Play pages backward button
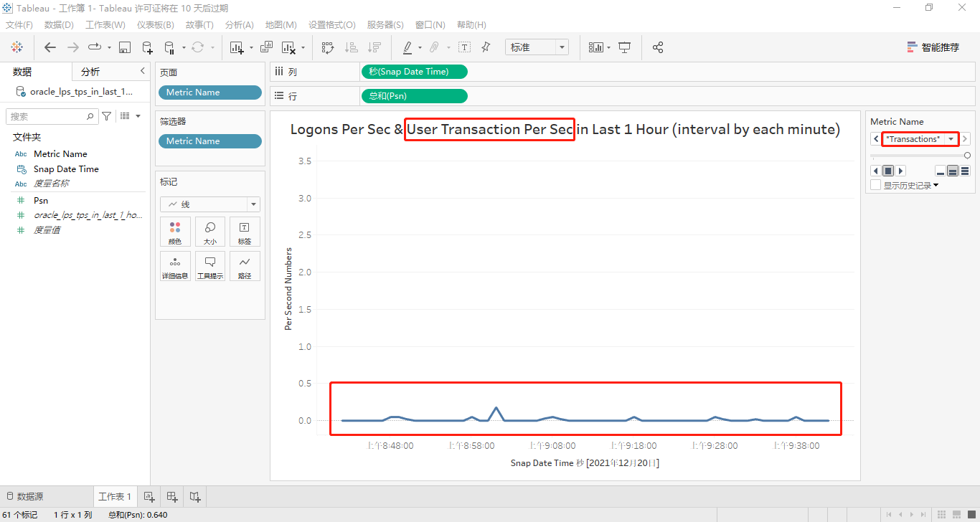 pyautogui.click(x=875, y=171)
